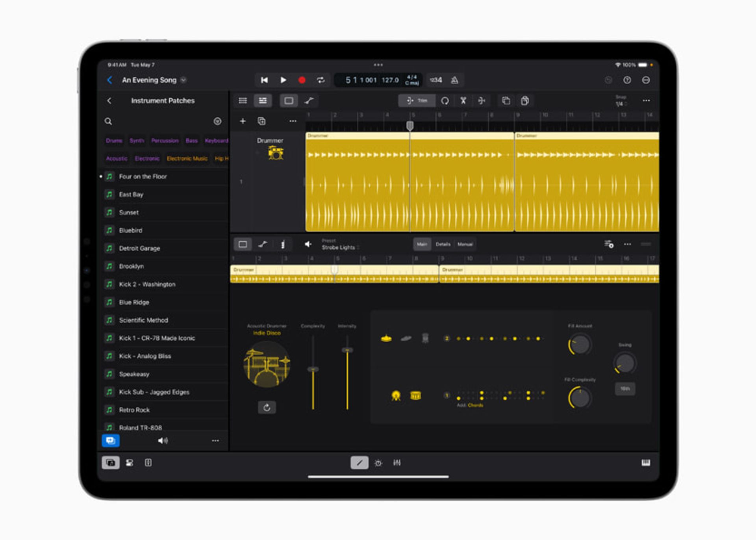Screen dimensions: 756x540
Task: Enable Cycle loop mode in the transport
Action: (x=321, y=80)
